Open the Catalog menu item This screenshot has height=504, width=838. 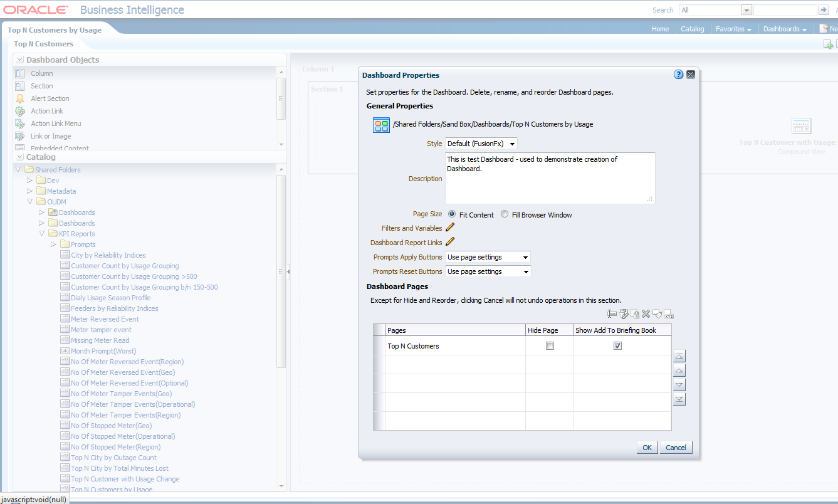pos(693,29)
